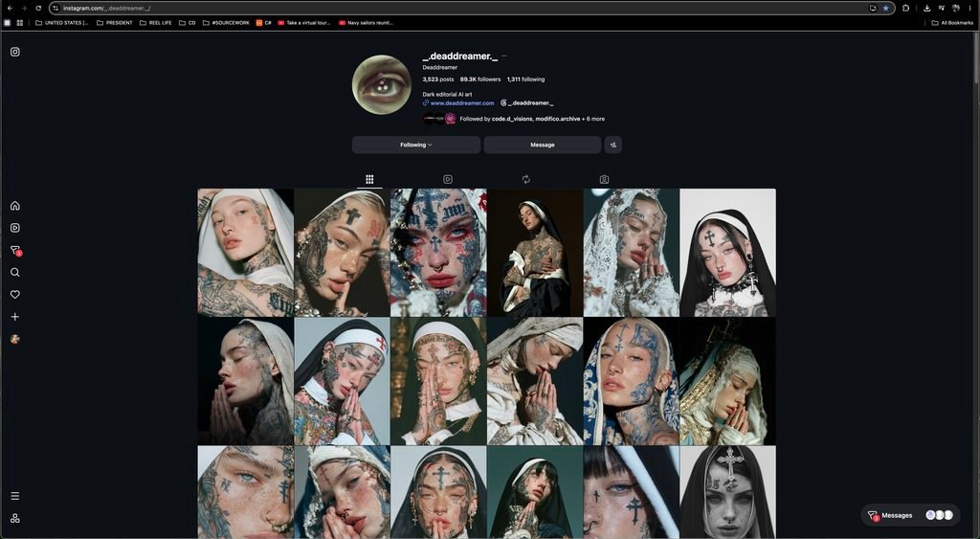Image resolution: width=980 pixels, height=539 pixels.
Task: Switch to the Reels profile tab
Action: coord(448,179)
